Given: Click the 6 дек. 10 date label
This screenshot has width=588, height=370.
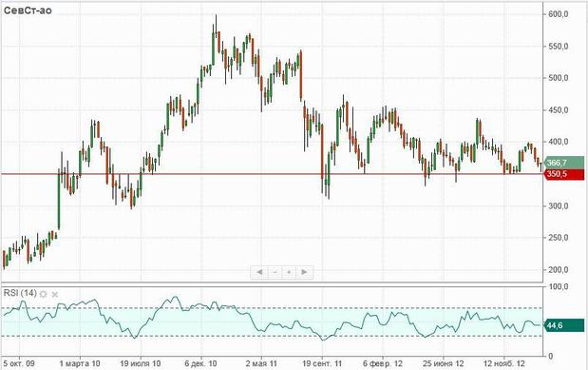Looking at the screenshot, I should tap(200, 363).
